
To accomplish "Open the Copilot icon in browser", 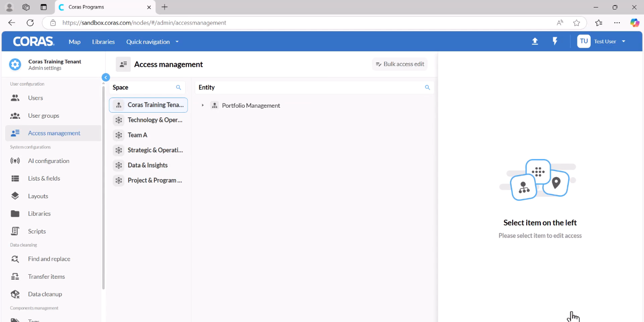I will point(635,23).
